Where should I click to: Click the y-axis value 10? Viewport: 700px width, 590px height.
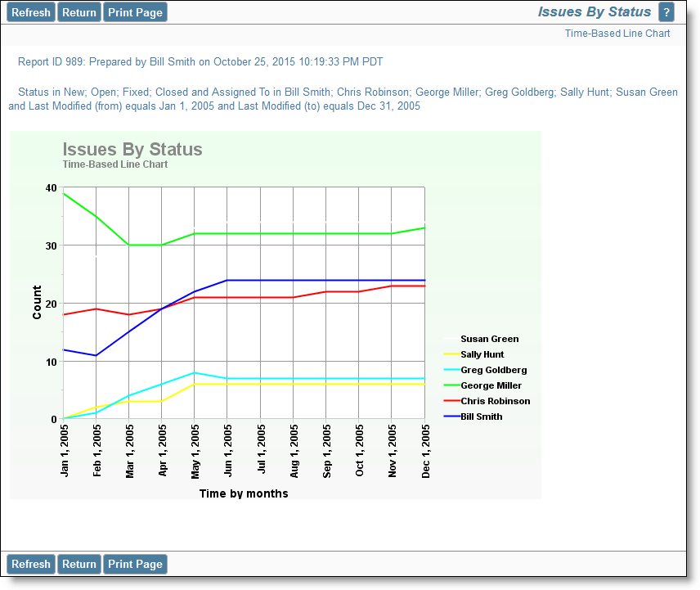(x=51, y=363)
